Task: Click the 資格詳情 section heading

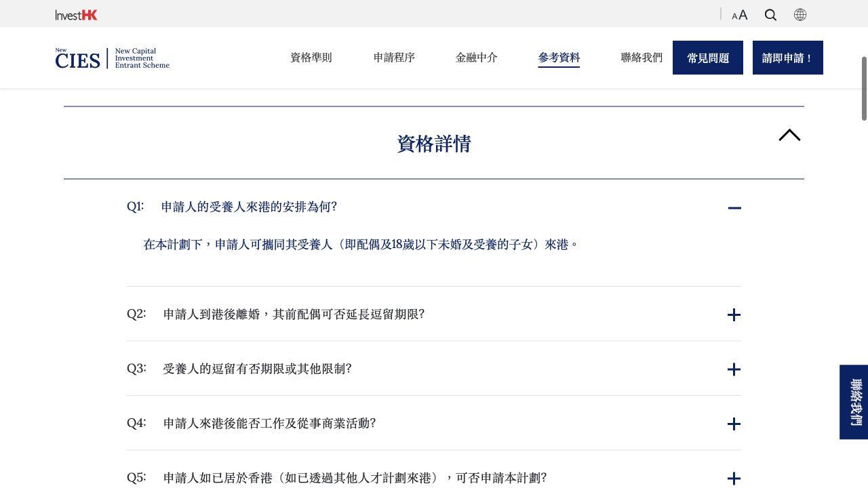Action: pyautogui.click(x=434, y=144)
